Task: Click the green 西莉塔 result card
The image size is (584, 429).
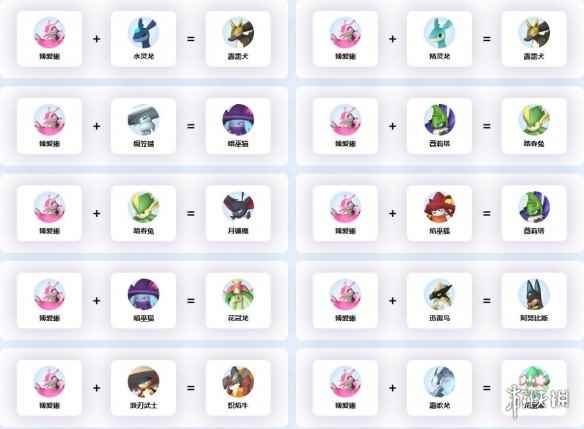Action: pyautogui.click(x=534, y=213)
